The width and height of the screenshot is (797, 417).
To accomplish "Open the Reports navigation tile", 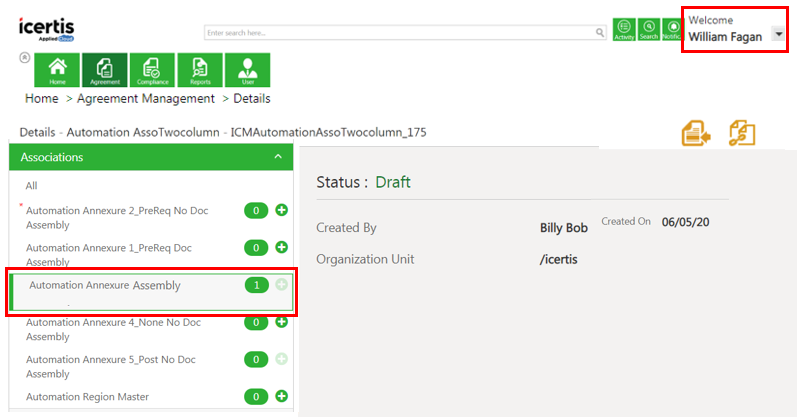I will click(x=199, y=69).
